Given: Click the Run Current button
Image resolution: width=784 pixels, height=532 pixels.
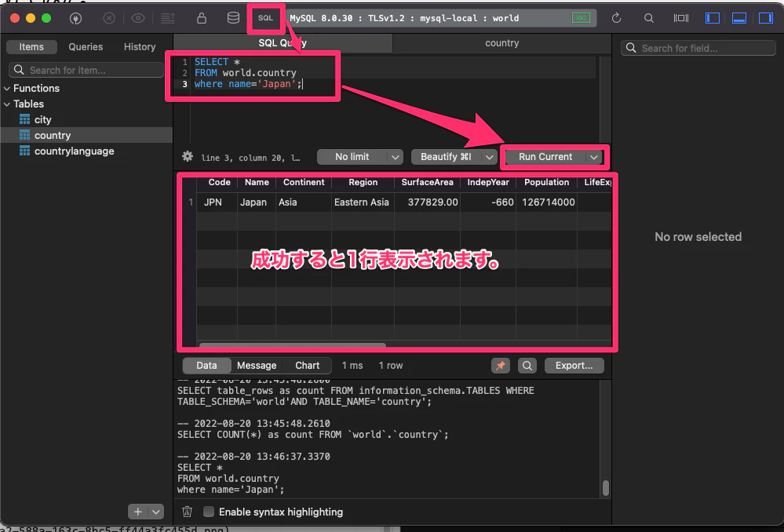Looking at the screenshot, I should 545,157.
